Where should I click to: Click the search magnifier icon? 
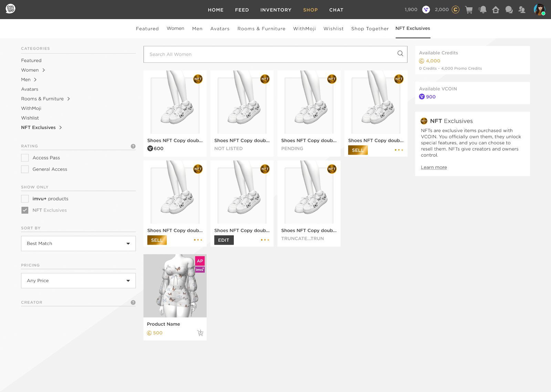400,54
